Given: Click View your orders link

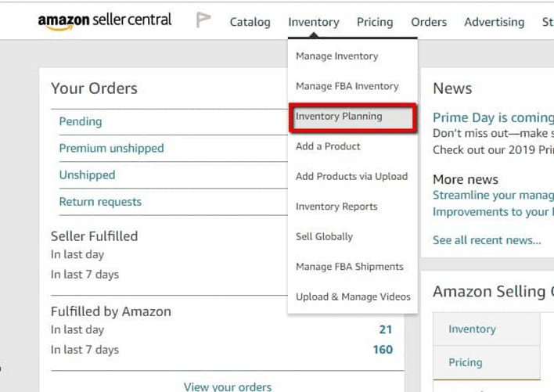Looking at the screenshot, I should pos(228,387).
